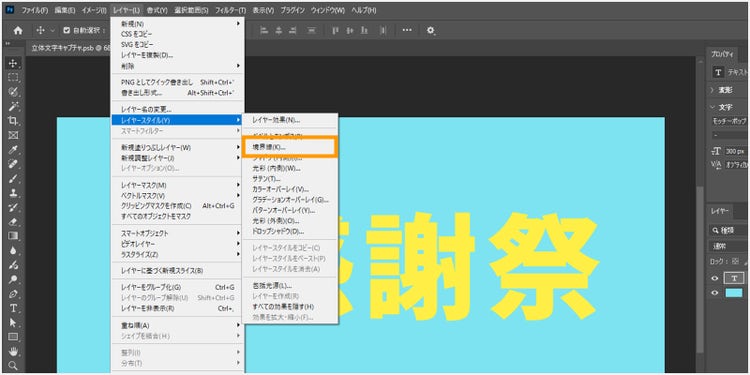750x375 pixels.
Task: Click the Photoshop Ps logo icon
Action: coord(11,10)
